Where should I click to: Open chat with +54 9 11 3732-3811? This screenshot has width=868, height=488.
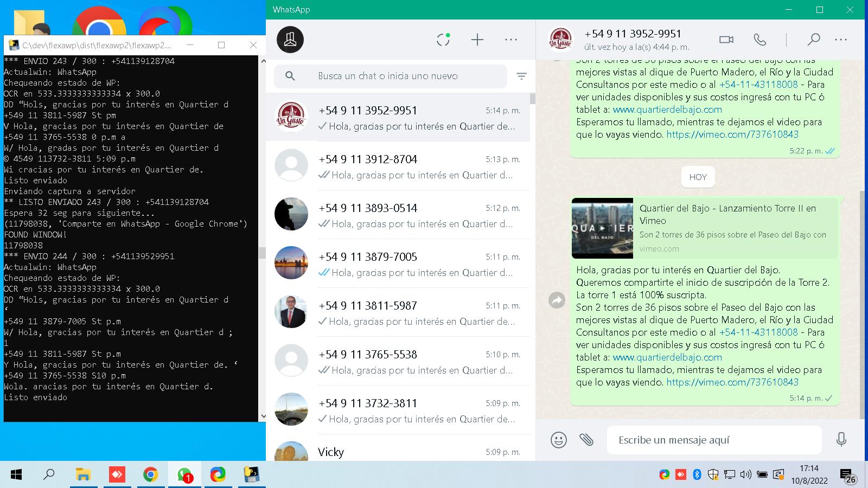pos(398,410)
